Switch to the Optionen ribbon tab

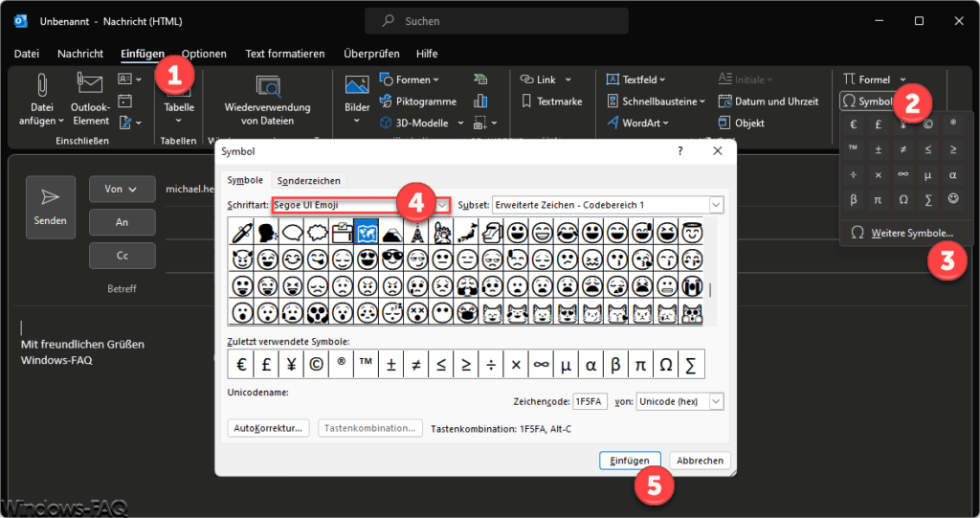point(204,54)
